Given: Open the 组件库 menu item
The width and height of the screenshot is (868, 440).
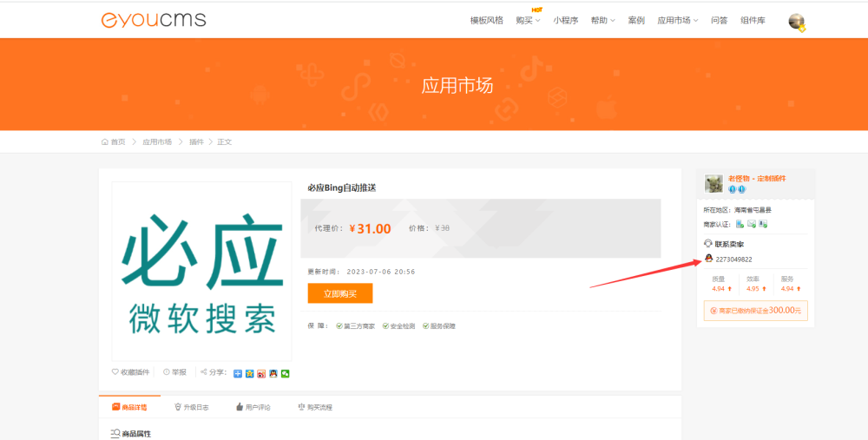Looking at the screenshot, I should click(753, 21).
